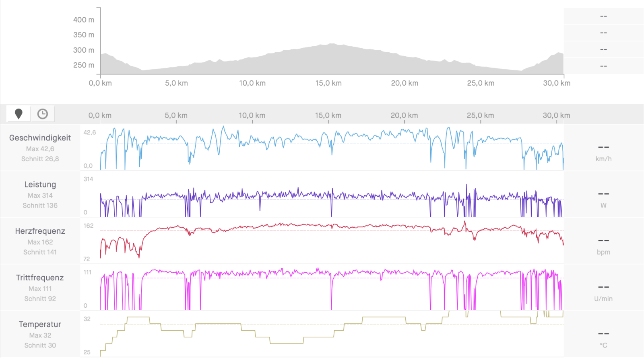Screen dimensions: 644x358
Task: Click the 300 m elevation axis label
Action: (84, 50)
